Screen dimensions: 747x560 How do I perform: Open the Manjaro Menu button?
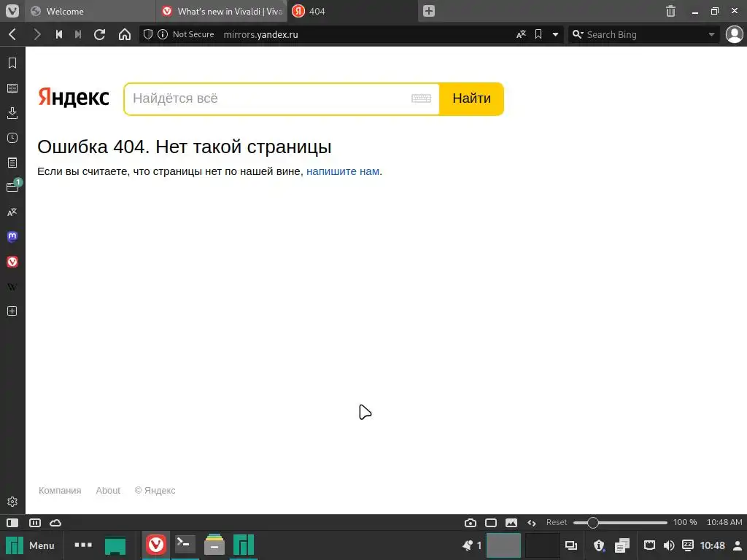pos(30,545)
